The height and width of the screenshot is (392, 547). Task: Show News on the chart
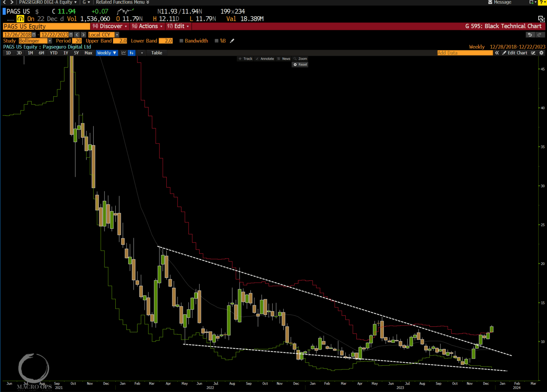point(284,59)
